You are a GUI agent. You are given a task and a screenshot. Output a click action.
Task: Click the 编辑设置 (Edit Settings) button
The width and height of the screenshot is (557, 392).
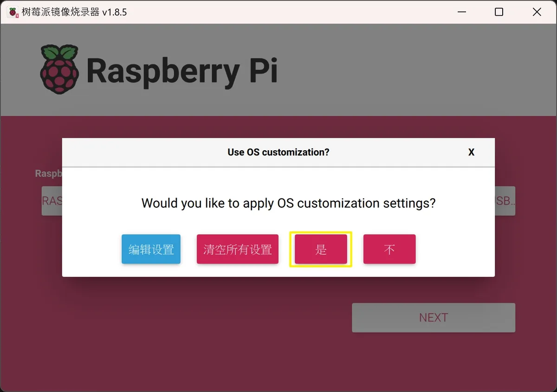tap(151, 249)
